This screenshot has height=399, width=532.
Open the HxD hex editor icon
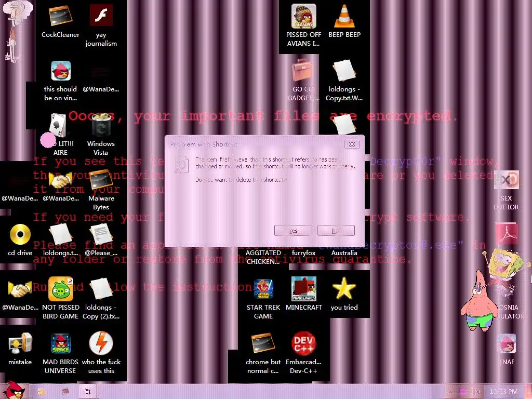point(507,180)
